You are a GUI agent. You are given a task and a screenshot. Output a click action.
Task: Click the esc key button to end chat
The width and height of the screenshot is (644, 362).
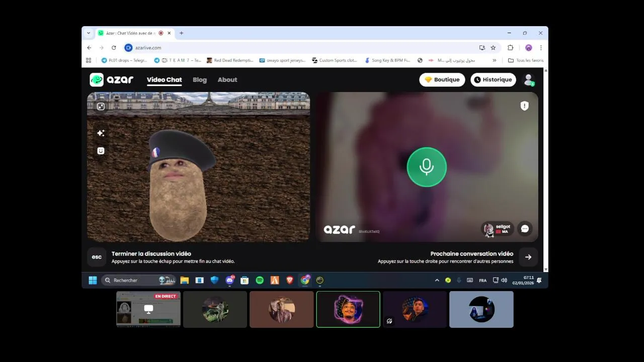97,257
